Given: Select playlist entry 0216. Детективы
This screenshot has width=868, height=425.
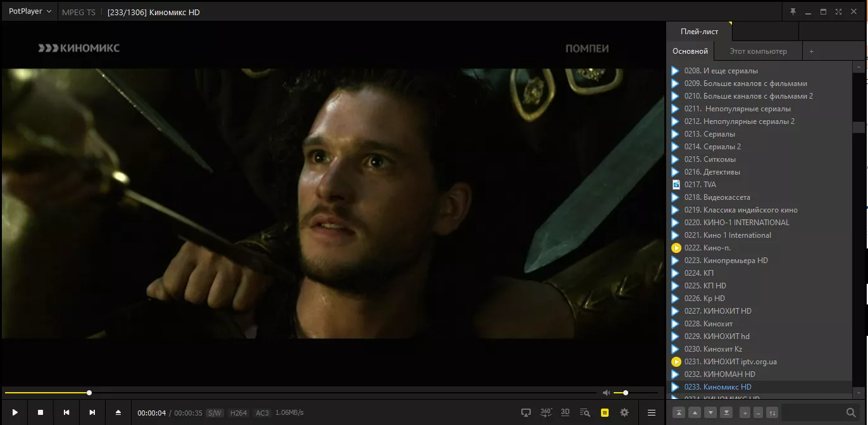Looking at the screenshot, I should [760, 172].
